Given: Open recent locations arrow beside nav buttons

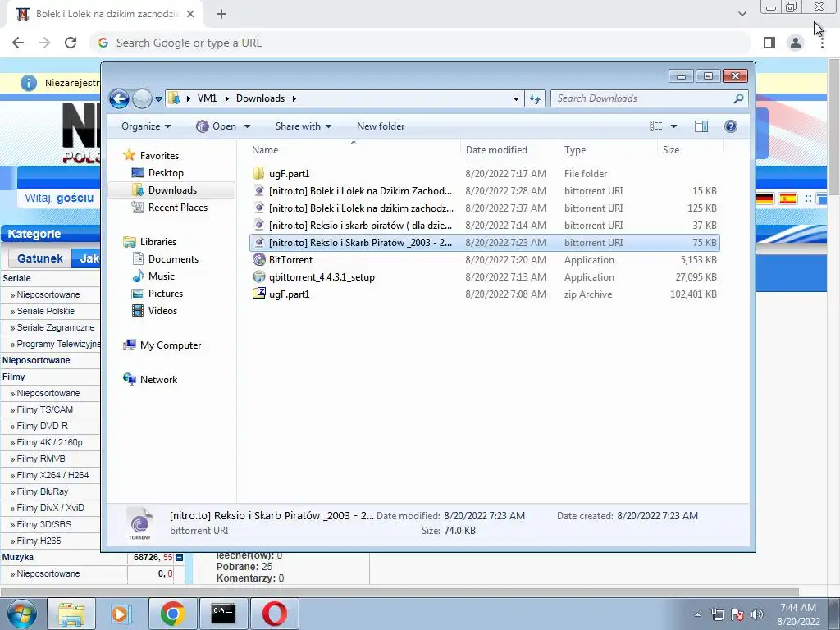Looking at the screenshot, I should 158,99.
